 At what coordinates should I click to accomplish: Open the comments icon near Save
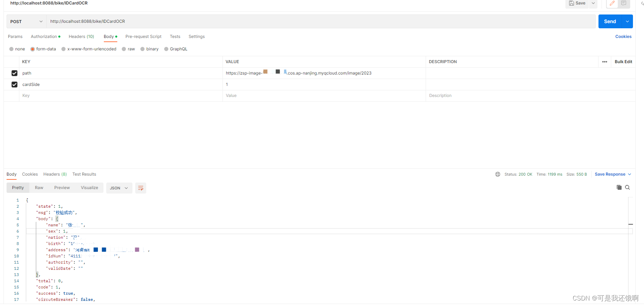coord(624,3)
